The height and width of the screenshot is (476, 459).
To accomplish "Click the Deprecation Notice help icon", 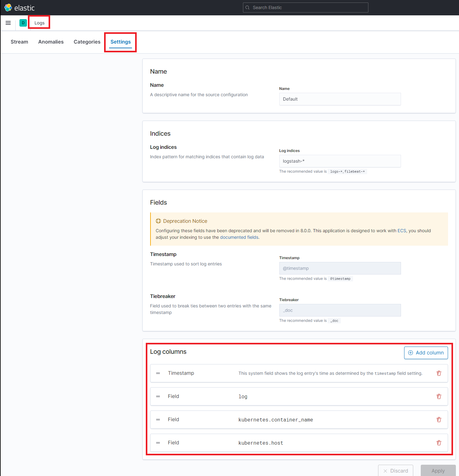I will tap(158, 221).
